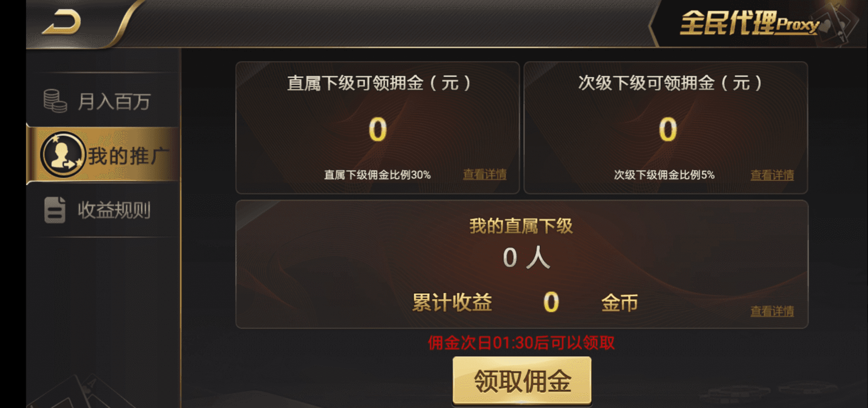
Task: Click the 全民代理 Proxy title logo
Action: pyautogui.click(x=749, y=23)
